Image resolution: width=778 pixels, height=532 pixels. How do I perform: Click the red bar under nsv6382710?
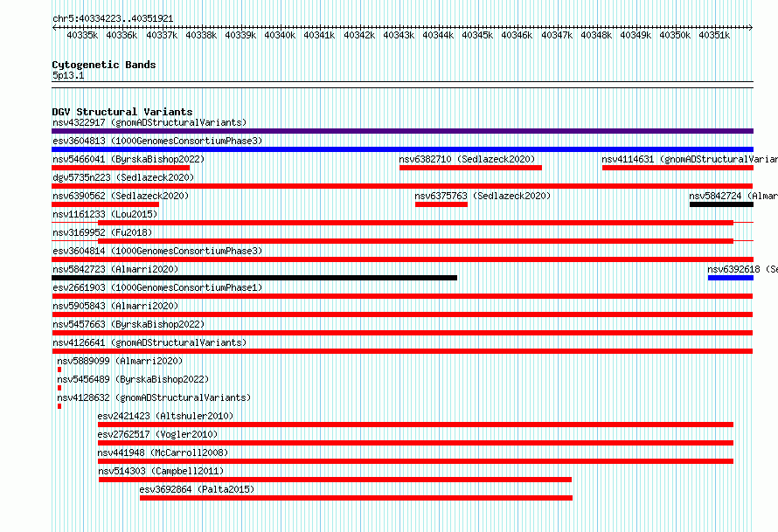(470, 168)
